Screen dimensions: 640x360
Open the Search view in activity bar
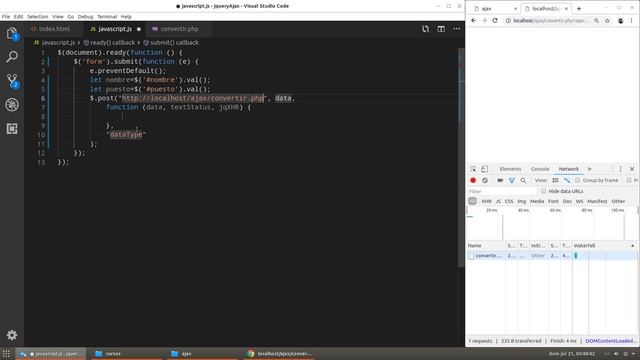pyautogui.click(x=12, y=56)
